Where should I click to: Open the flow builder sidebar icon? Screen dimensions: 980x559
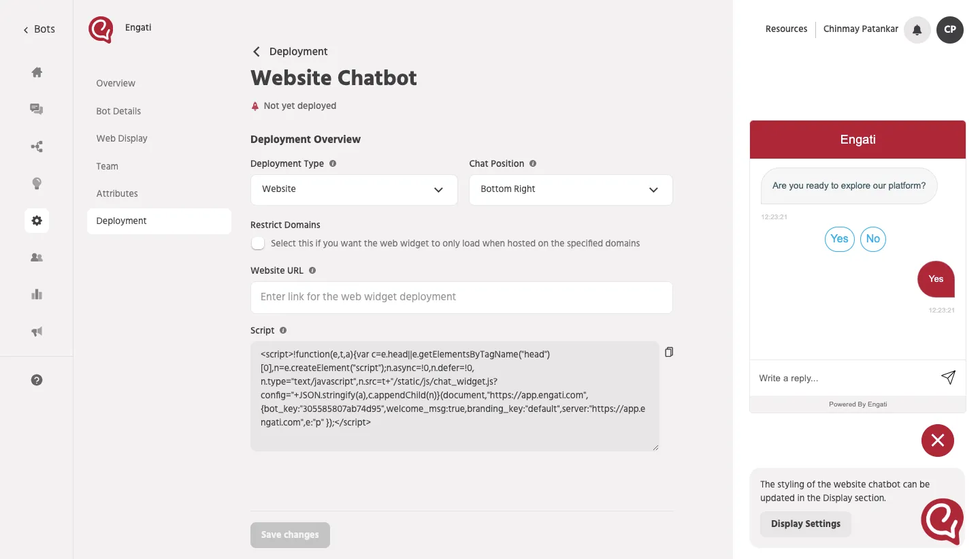37,146
